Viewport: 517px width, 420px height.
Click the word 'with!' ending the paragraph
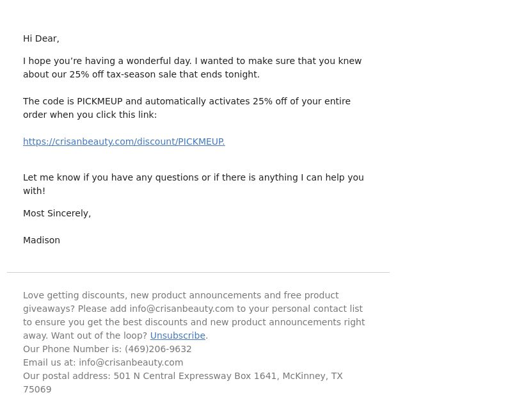pyautogui.click(x=34, y=191)
